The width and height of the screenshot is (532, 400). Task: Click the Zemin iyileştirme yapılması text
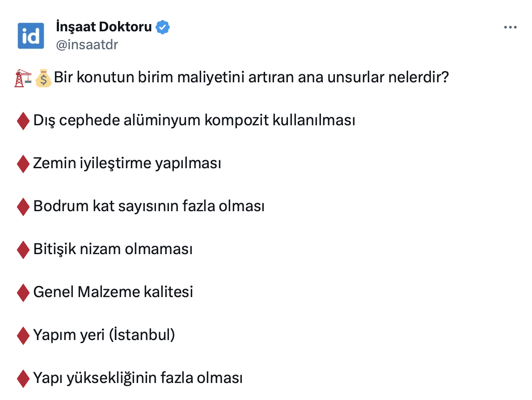(x=127, y=164)
